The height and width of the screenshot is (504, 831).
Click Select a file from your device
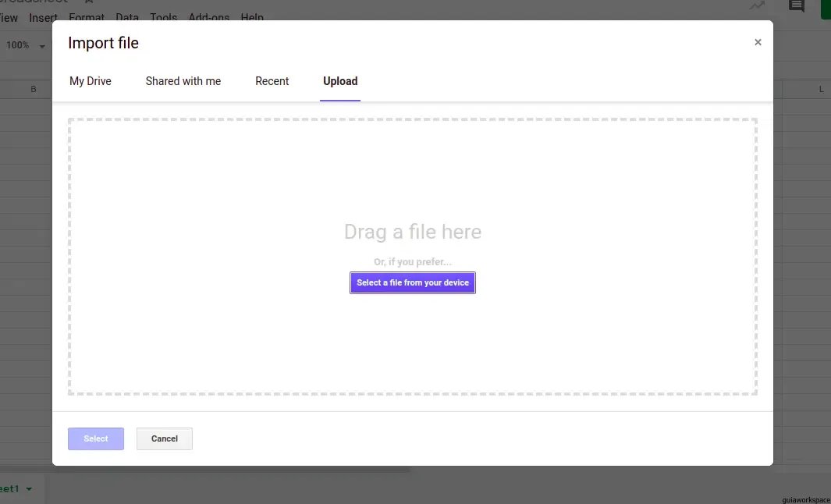413,282
